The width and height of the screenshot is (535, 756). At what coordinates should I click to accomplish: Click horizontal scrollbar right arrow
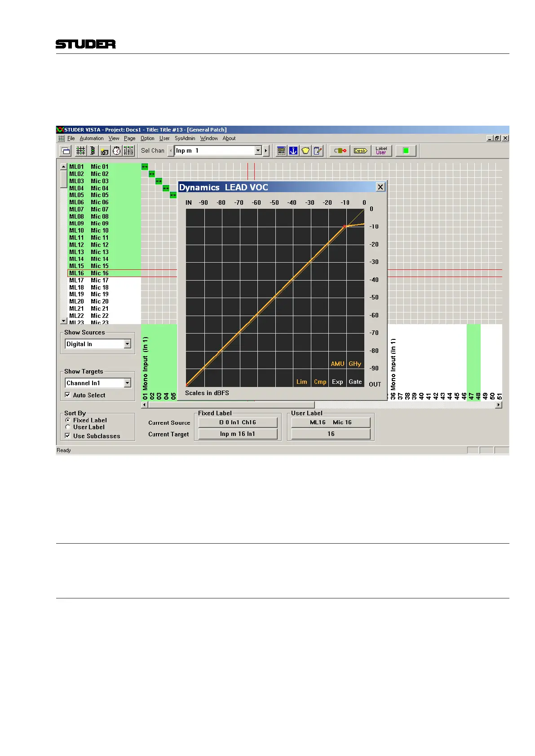point(499,405)
